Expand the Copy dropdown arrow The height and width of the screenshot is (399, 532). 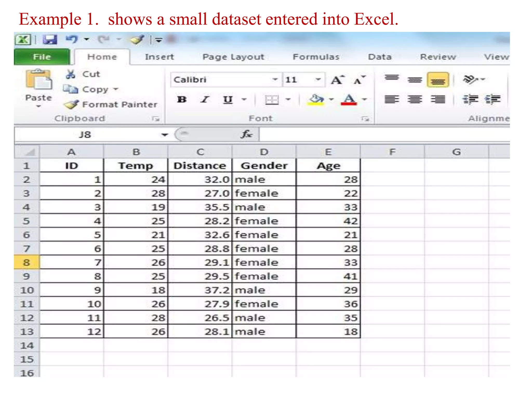[116, 89]
